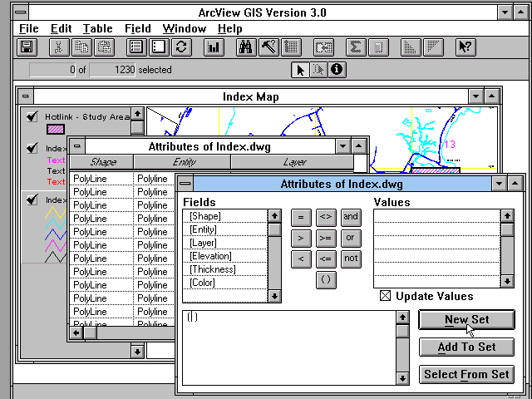Viewport: 532px width, 399px height.
Task: Open the File menu
Action: tap(29, 29)
